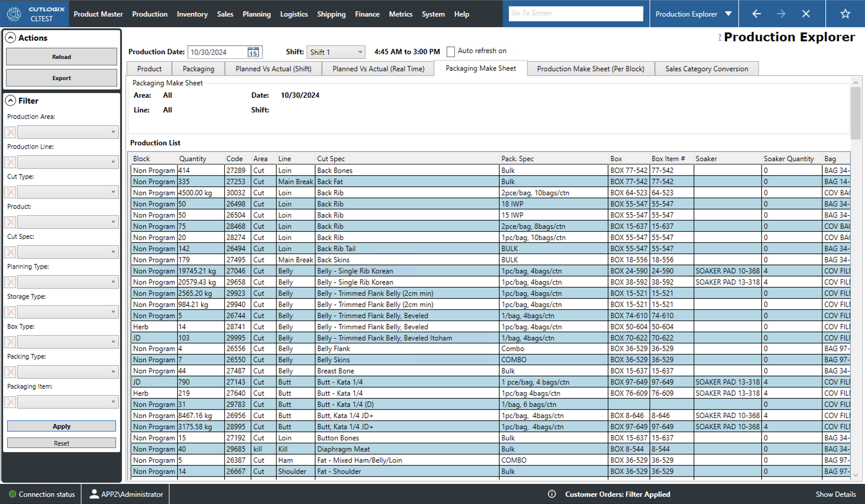Enable the Auto refresh on checkbox
The image size is (865, 504).
click(450, 52)
